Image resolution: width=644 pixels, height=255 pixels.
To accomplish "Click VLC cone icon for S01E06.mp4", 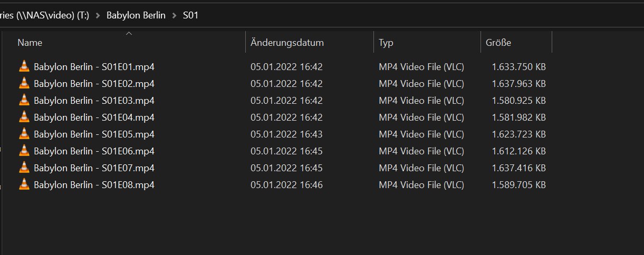I will (x=24, y=151).
